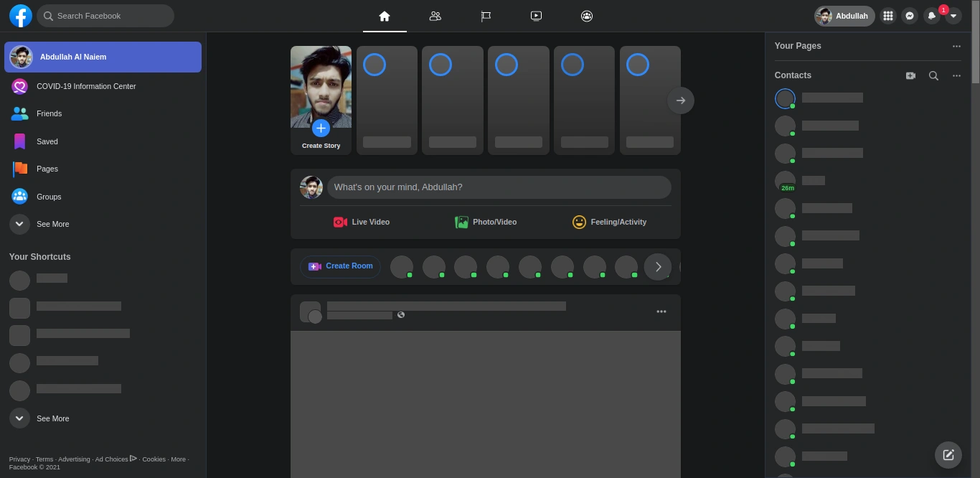980x478 pixels.
Task: Go to the Watch video tab
Action: click(x=536, y=16)
